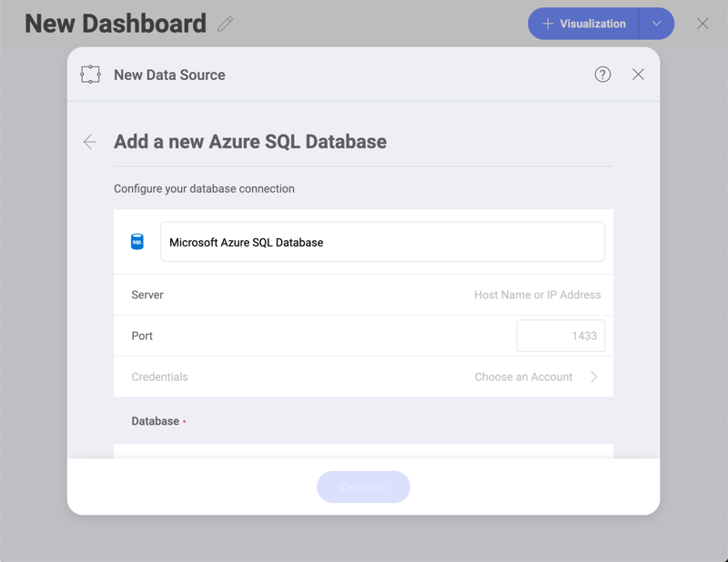Click the partially visible Database field below
The width and height of the screenshot is (728, 562).
coord(363,451)
